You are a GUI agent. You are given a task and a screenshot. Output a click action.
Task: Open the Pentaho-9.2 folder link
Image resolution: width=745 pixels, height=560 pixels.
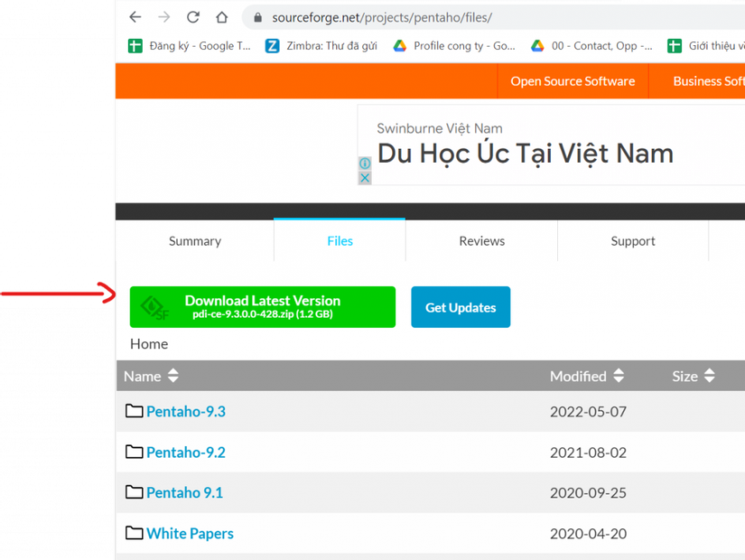click(186, 453)
